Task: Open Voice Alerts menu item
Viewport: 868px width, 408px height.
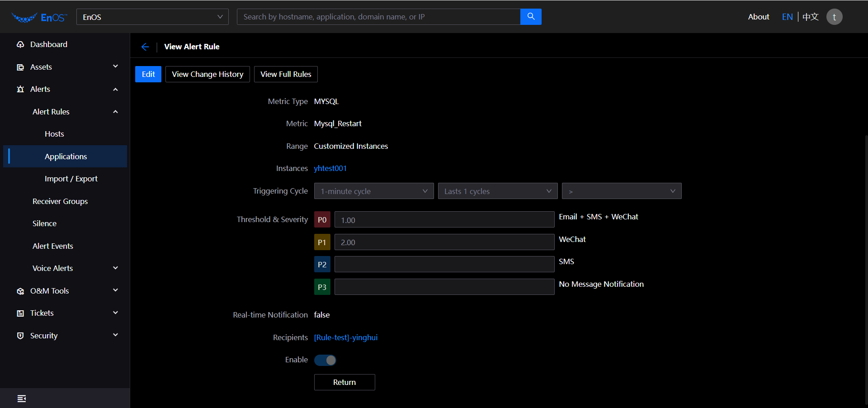Action: pos(52,268)
